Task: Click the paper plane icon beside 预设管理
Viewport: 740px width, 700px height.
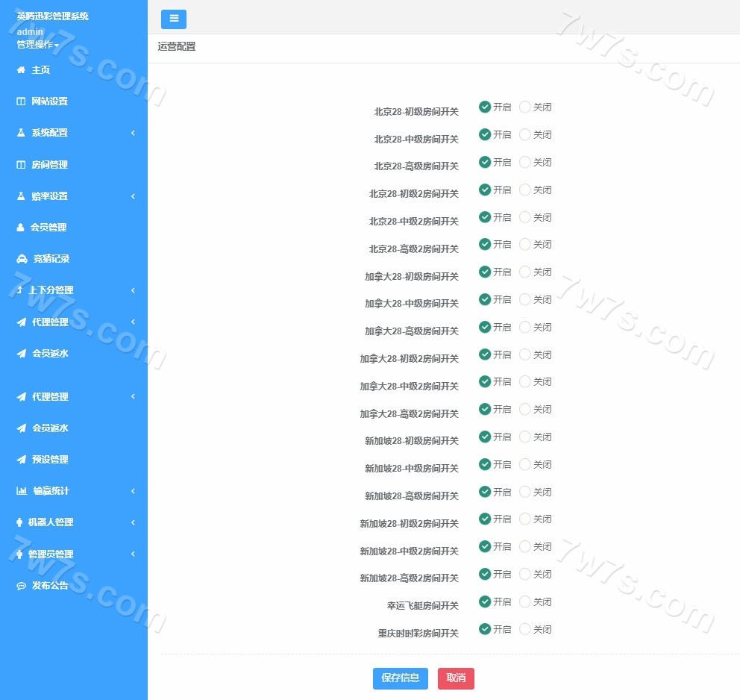Action: click(x=21, y=460)
